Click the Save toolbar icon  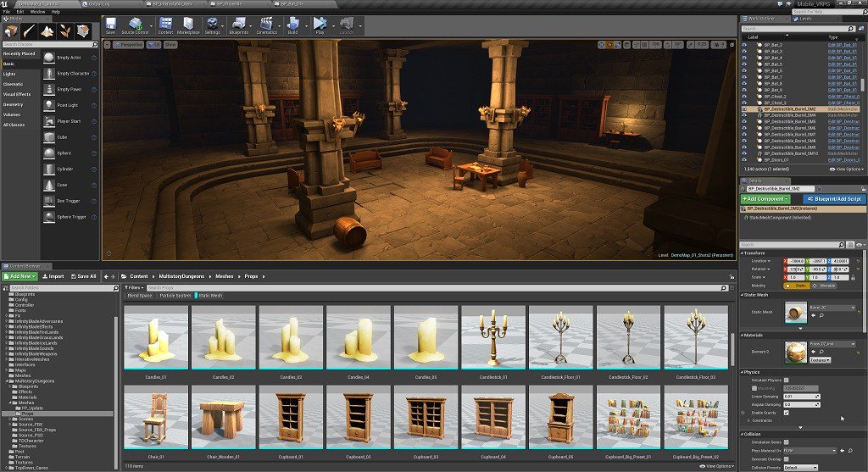tap(111, 25)
